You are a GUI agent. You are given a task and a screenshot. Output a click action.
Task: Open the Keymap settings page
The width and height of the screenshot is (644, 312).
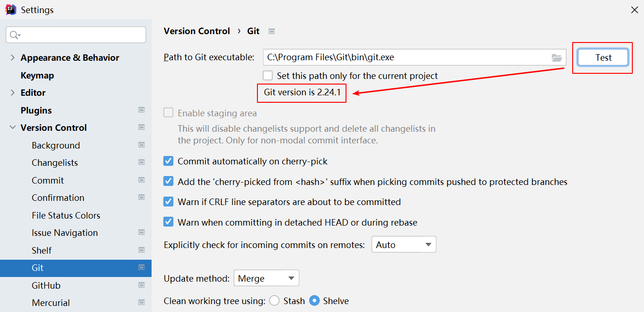click(x=37, y=75)
